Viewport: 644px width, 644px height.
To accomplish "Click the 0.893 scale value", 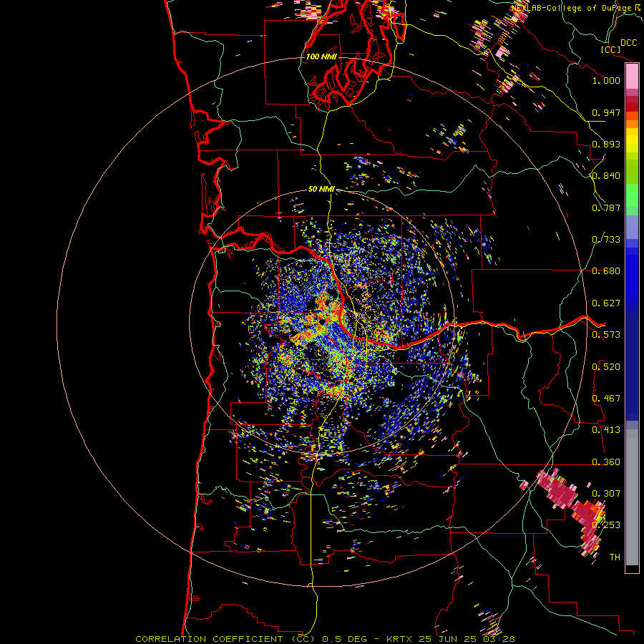I will click(606, 144).
